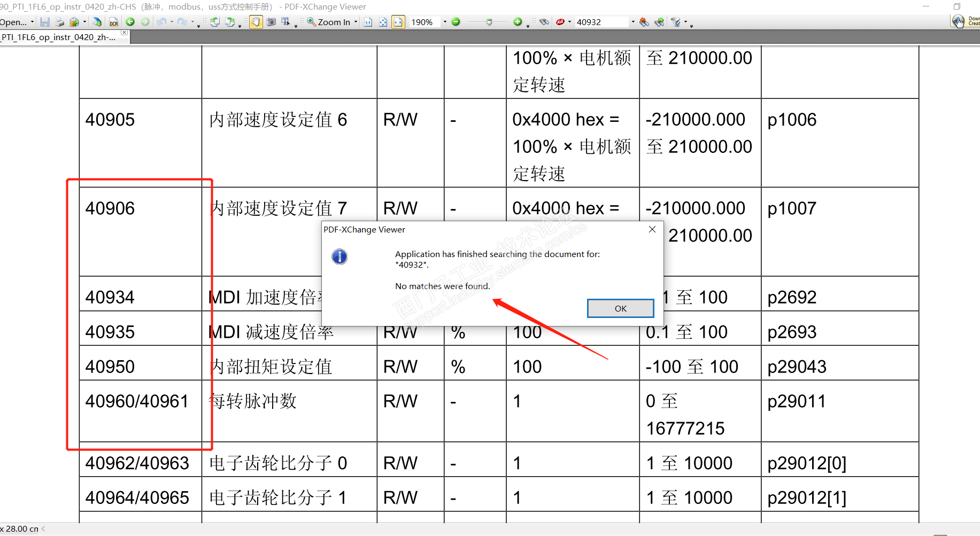Click the Ask search provider icon
The width and height of the screenshot is (980, 536).
pyautogui.click(x=560, y=22)
